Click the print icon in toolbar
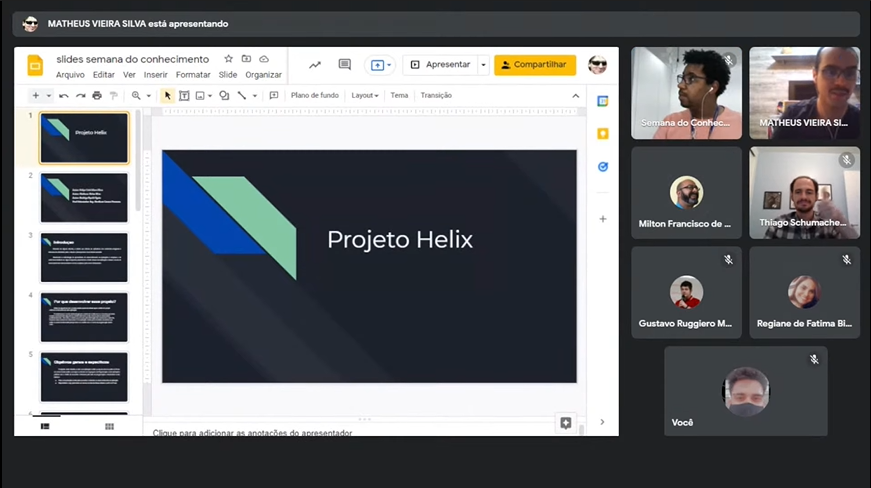This screenshot has width=871, height=488. tap(97, 96)
